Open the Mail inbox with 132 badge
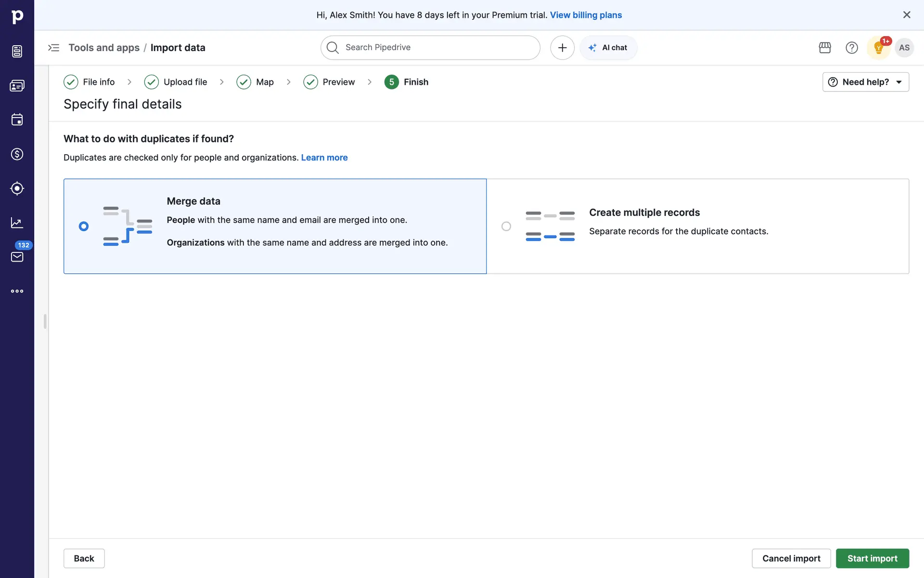 17,256
